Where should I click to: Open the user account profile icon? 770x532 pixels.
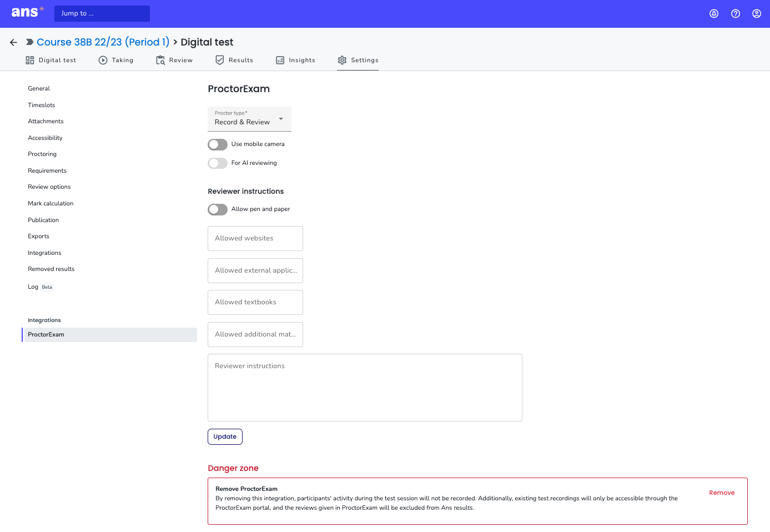[x=757, y=14]
